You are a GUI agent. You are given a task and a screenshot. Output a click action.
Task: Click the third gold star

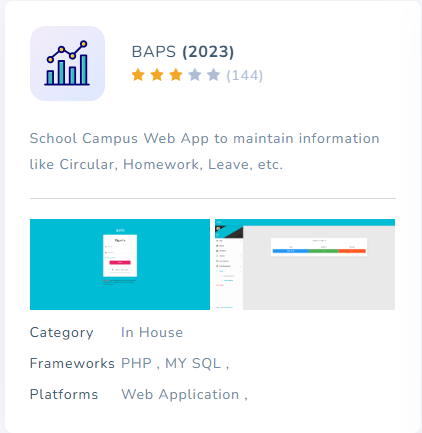(176, 75)
